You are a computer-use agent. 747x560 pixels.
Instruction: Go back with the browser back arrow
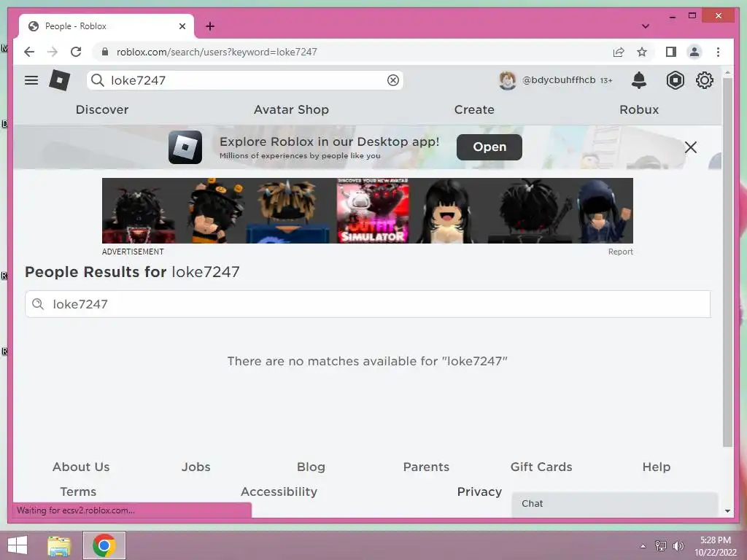tap(29, 52)
